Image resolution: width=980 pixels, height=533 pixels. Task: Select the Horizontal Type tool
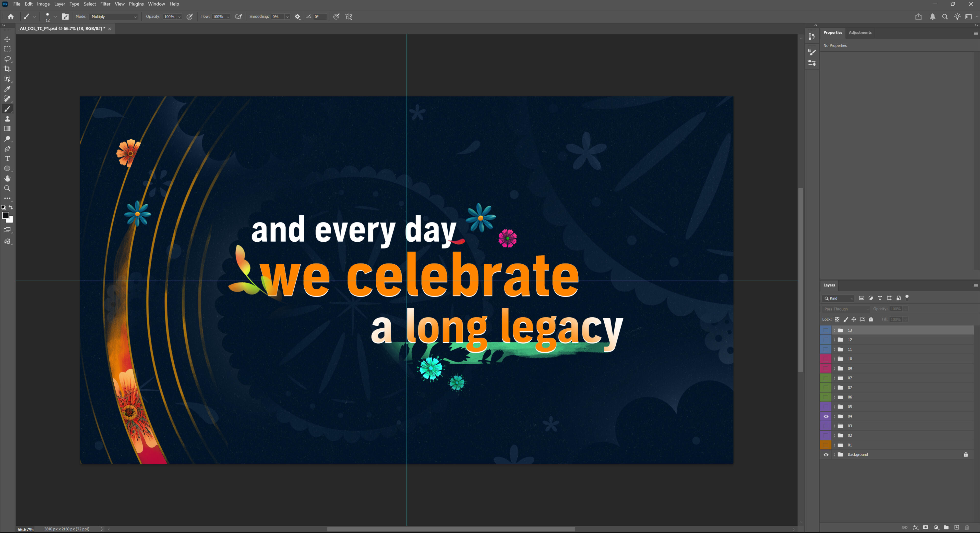click(x=7, y=158)
